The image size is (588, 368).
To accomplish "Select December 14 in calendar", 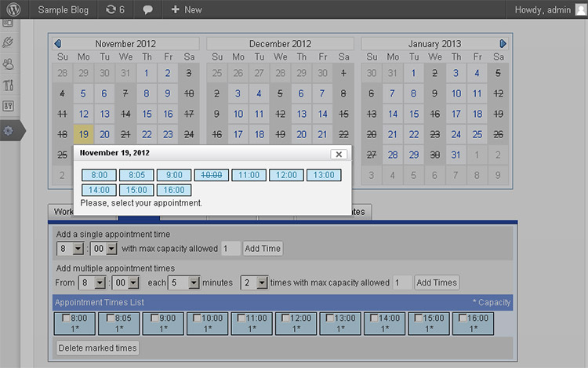I will pos(322,114).
